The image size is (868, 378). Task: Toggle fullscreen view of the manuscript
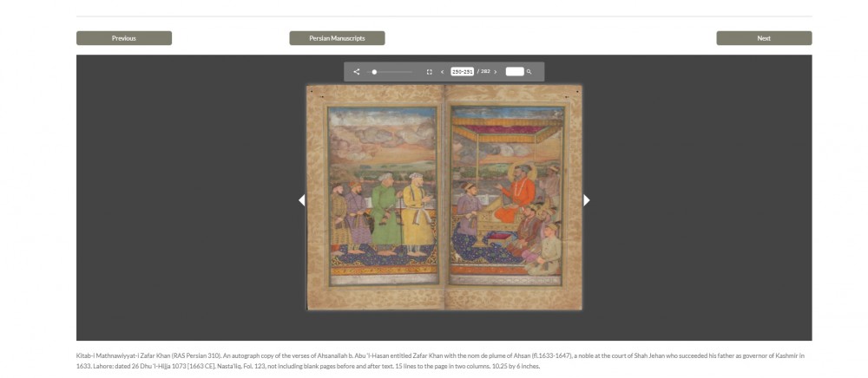pos(429,72)
